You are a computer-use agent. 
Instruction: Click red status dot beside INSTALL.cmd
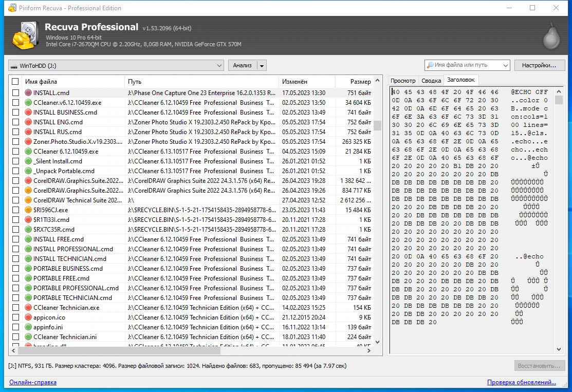28,92
